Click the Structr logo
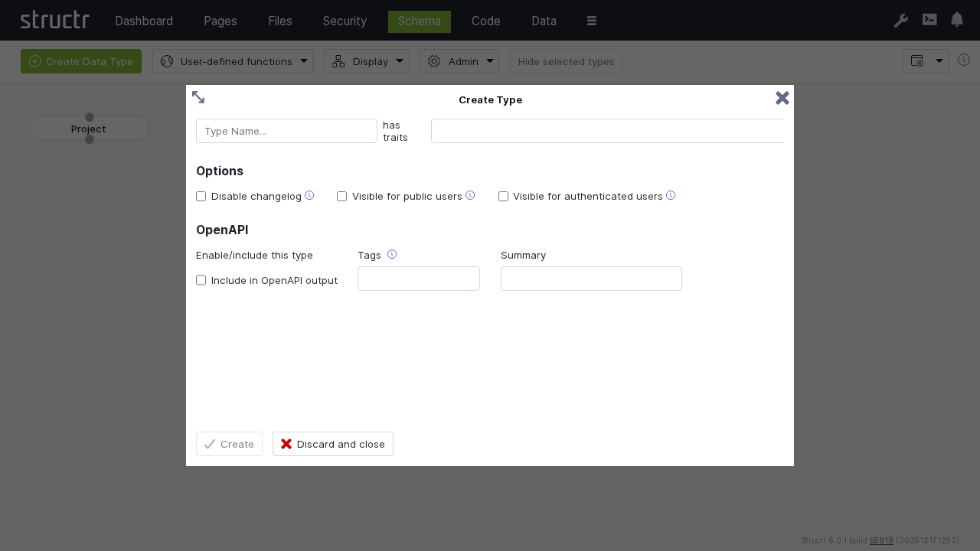The width and height of the screenshot is (980, 551). coord(54,20)
